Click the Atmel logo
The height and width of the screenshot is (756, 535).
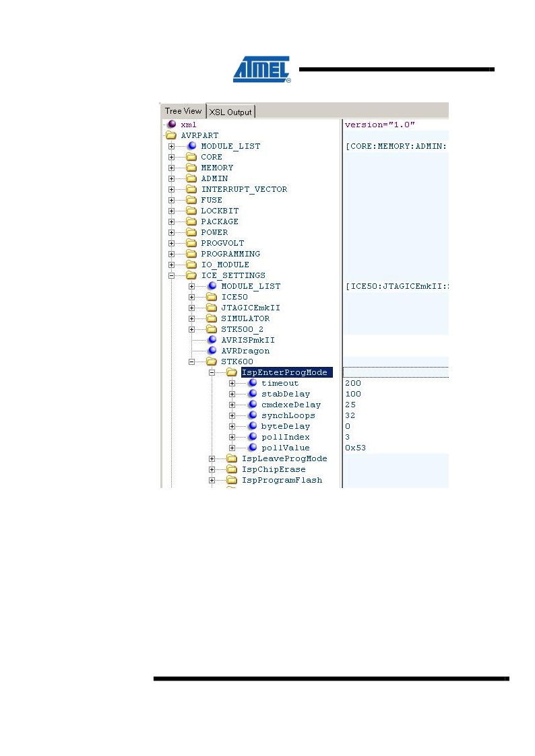pyautogui.click(x=262, y=69)
